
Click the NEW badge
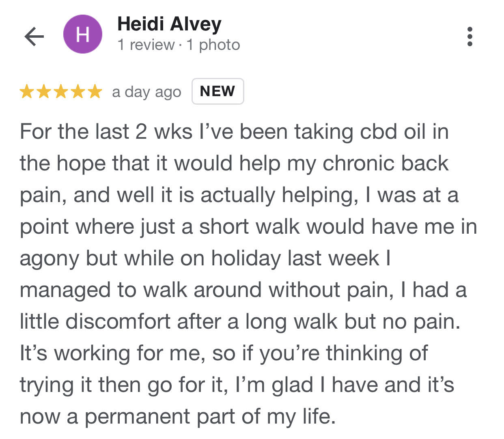218,91
